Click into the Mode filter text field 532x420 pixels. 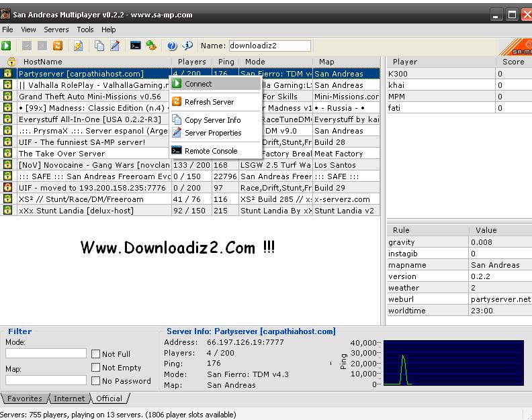click(46, 353)
